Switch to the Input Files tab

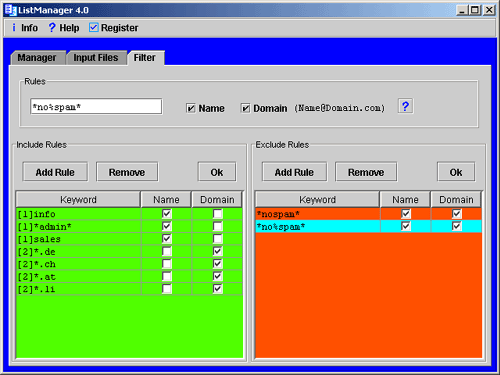[96, 58]
